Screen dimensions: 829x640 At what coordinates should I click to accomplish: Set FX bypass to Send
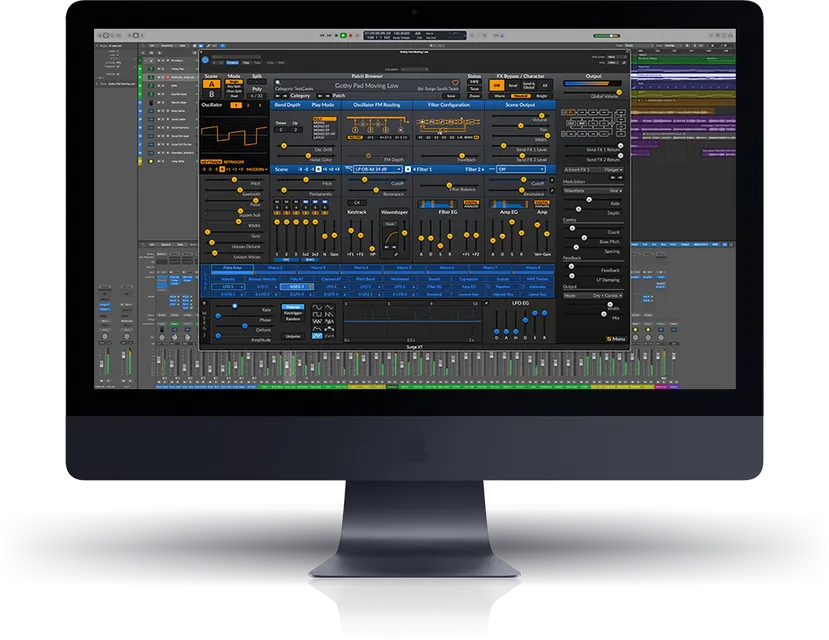coord(513,85)
